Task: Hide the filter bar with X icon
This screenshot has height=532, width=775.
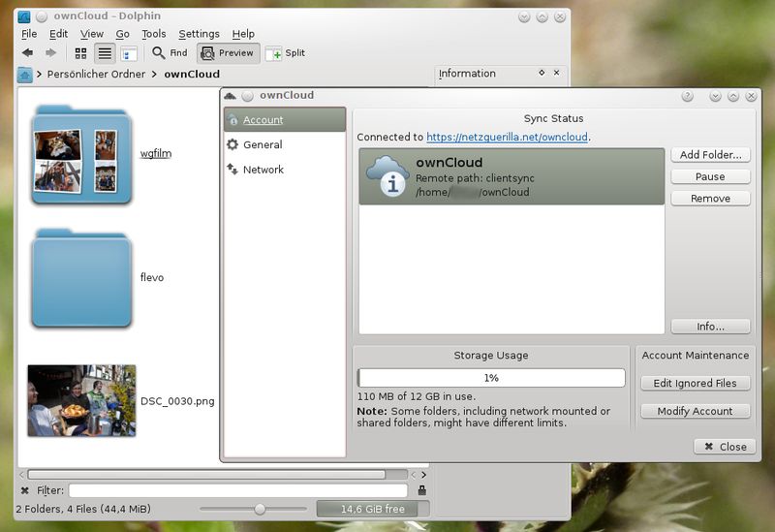Action: click(25, 490)
